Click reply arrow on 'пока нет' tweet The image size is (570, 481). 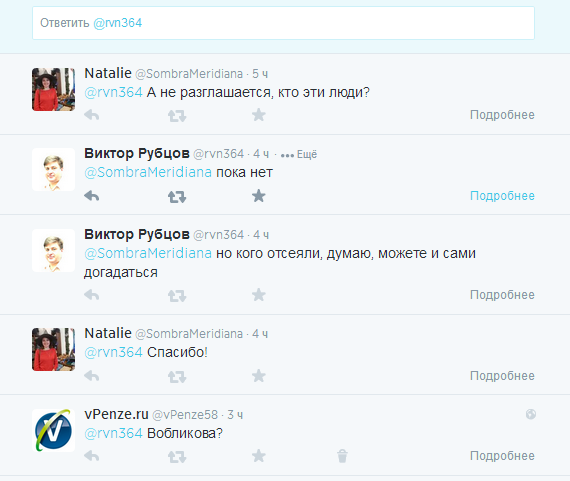(x=92, y=196)
